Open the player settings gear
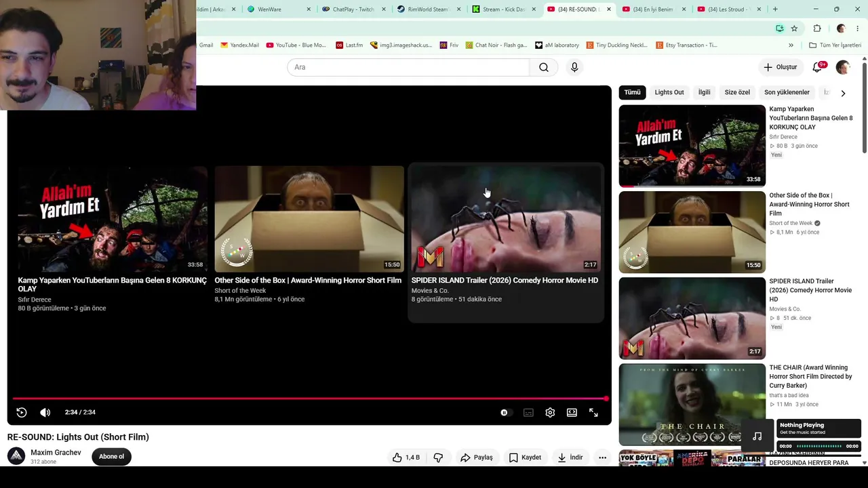This screenshot has height=488, width=868. pyautogui.click(x=550, y=412)
